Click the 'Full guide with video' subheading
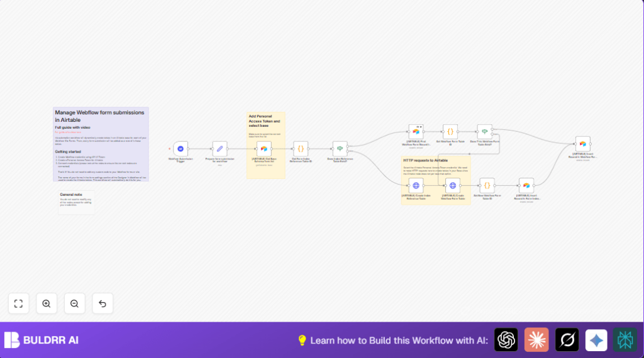Screen dimensions: 644x358 click(x=73, y=127)
